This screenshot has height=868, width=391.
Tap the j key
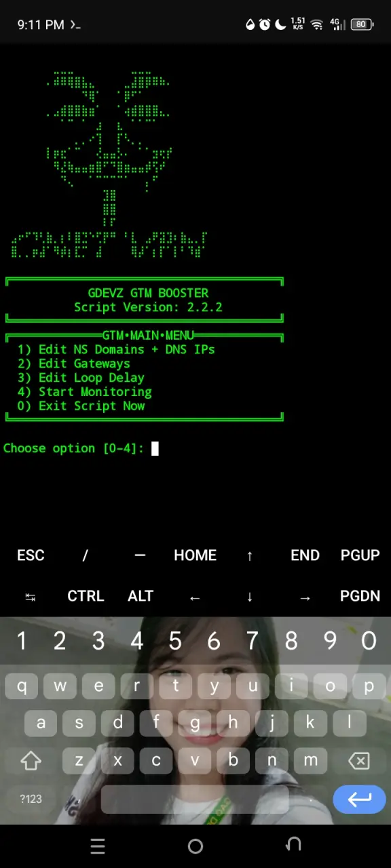point(272,723)
